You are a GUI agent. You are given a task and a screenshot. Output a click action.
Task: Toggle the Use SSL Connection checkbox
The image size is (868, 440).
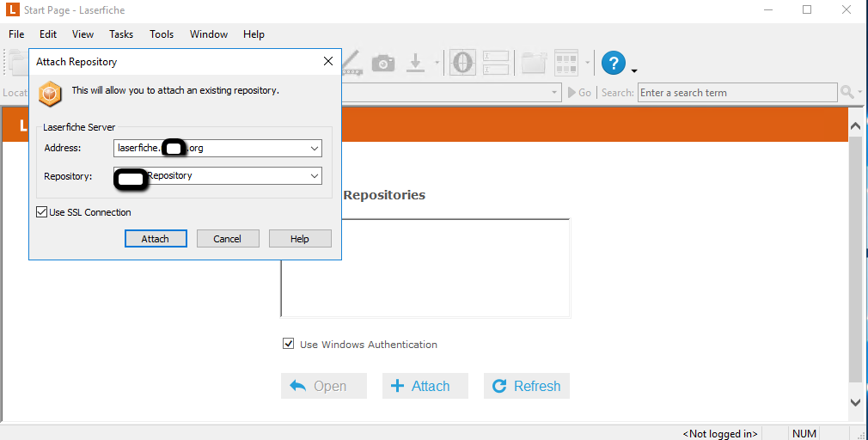41,212
